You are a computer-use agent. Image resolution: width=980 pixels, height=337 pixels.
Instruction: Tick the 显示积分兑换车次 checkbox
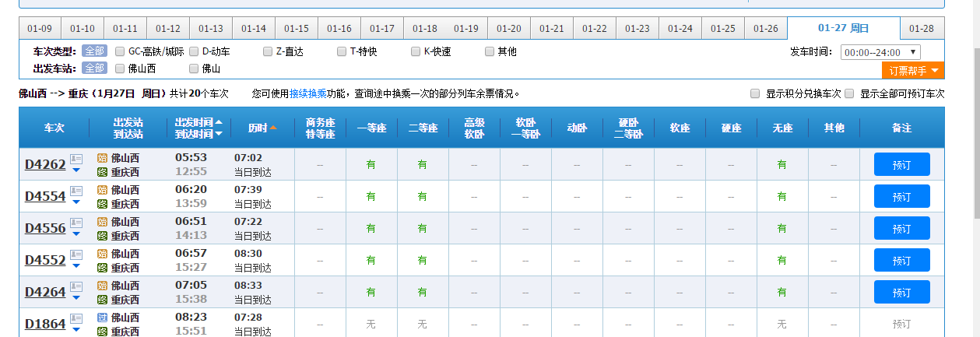[x=755, y=93]
